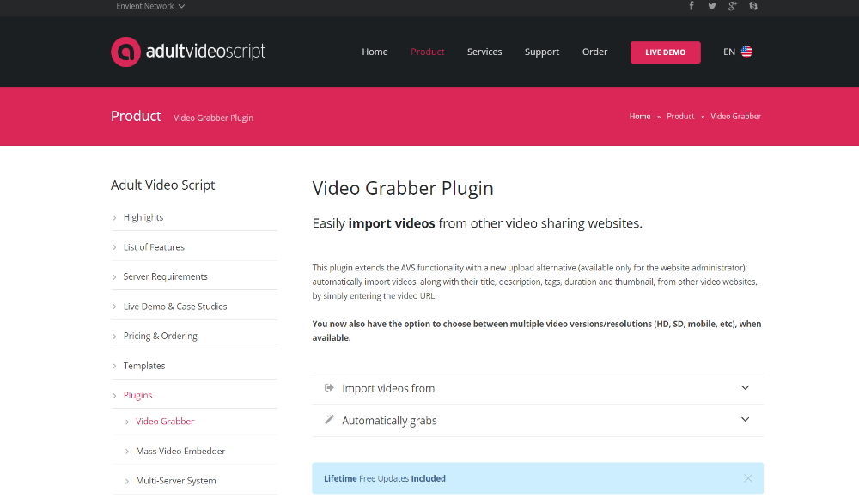Viewport: 859px width, 504px height.
Task: Open the Facebook social icon
Action: click(x=691, y=6)
